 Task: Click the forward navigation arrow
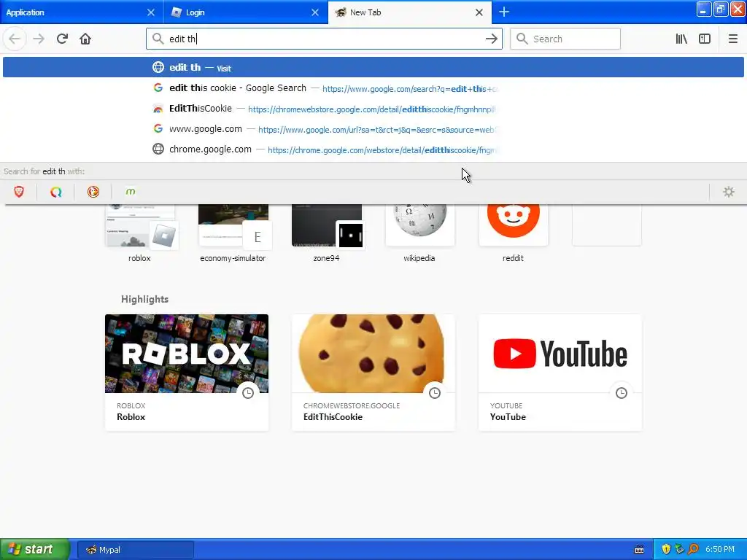[x=39, y=39]
